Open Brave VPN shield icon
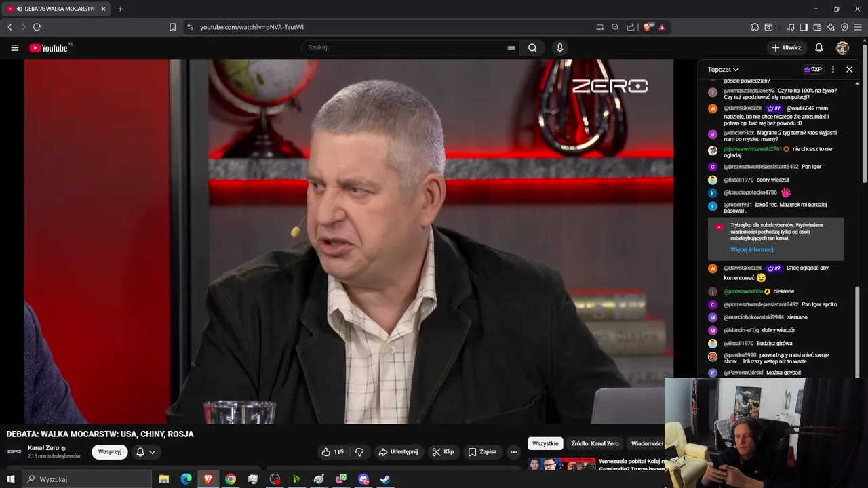This screenshot has height=488, width=868. 844,27
